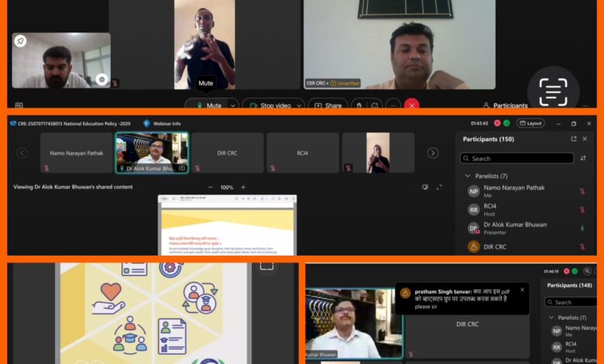Click Dr Alok Kumar Bhuwan's green mic icon
The width and height of the screenshot is (604, 364).
[582, 228]
